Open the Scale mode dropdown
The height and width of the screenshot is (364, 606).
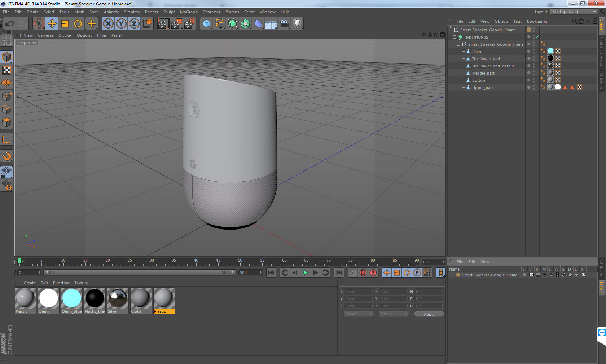[x=394, y=314]
